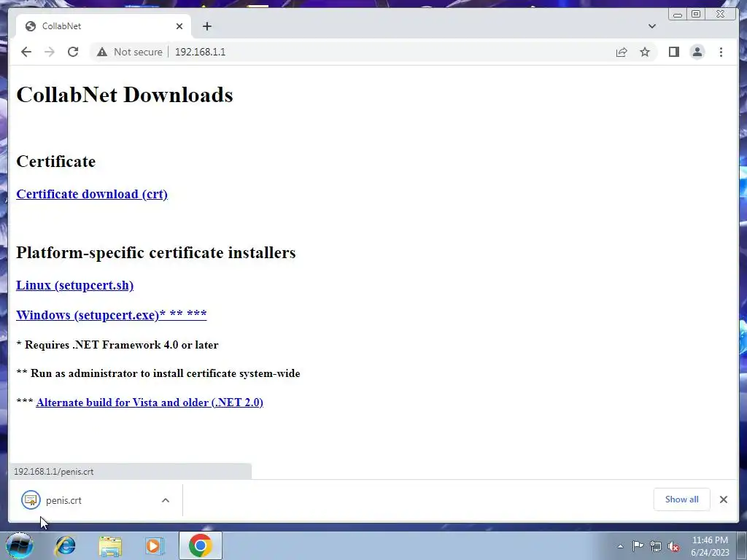
Task: Click the Certificate section heading
Action: (55, 161)
